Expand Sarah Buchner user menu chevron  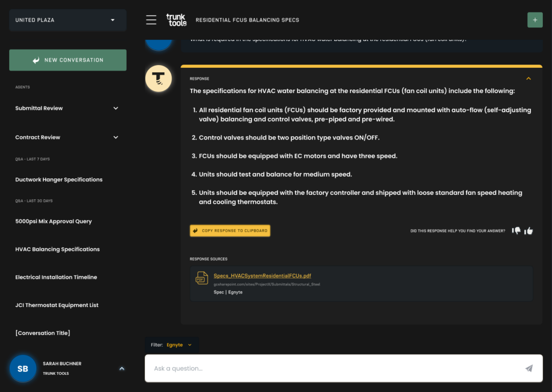point(121,368)
